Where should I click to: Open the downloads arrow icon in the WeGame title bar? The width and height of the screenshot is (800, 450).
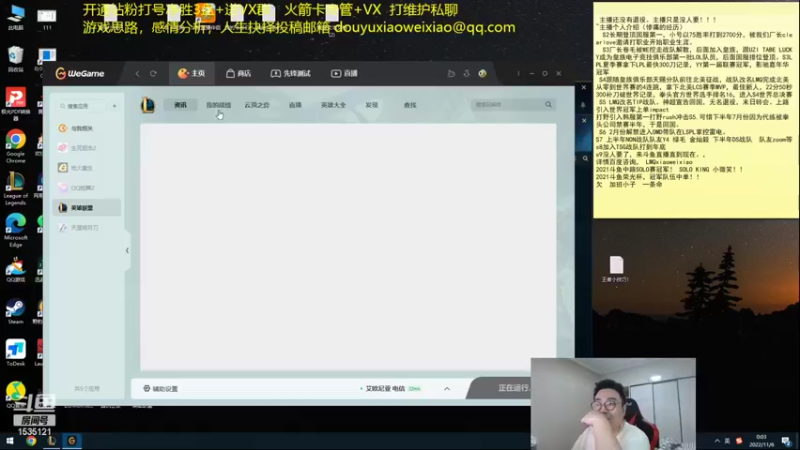point(466,73)
